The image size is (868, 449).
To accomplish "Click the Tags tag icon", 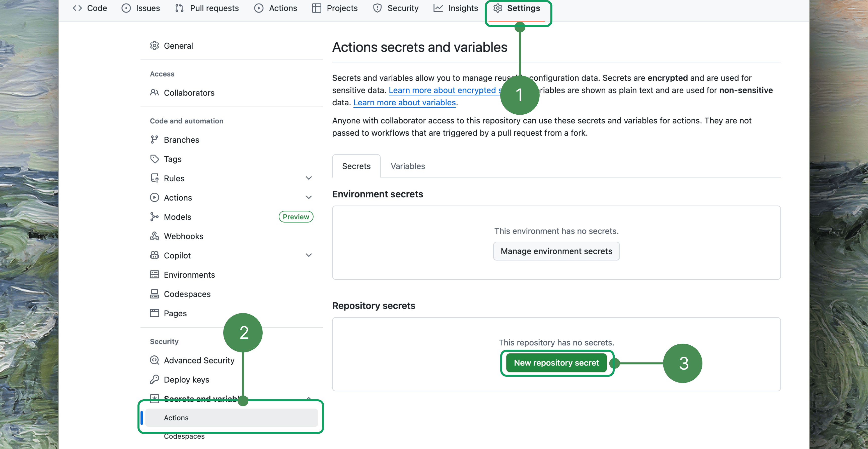I will coord(154,159).
